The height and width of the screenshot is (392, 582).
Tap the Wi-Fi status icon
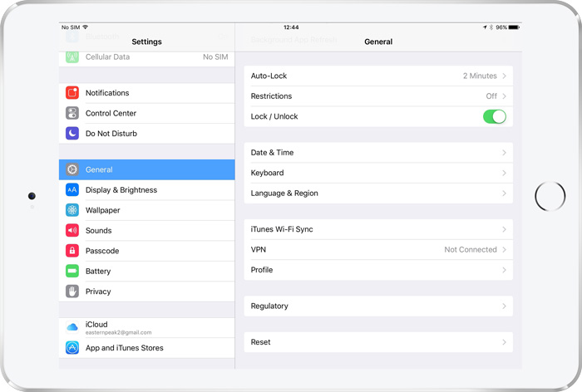[x=86, y=27]
